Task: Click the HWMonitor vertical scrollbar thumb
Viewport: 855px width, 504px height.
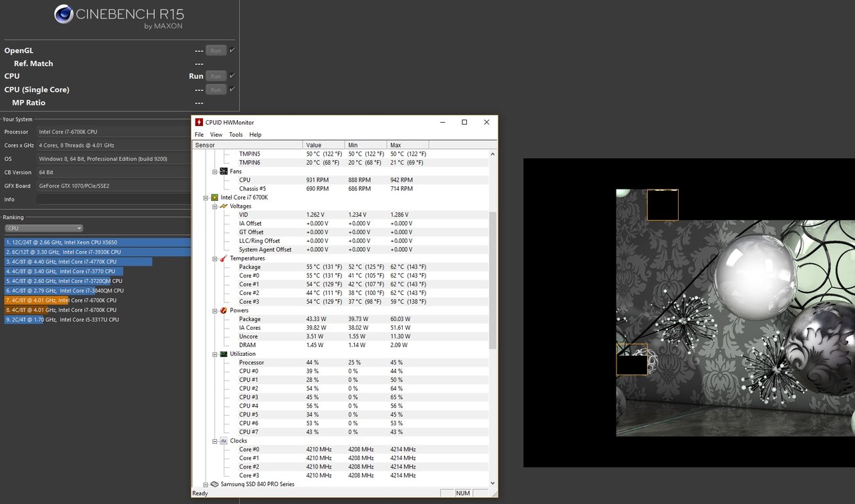Action: point(493,280)
